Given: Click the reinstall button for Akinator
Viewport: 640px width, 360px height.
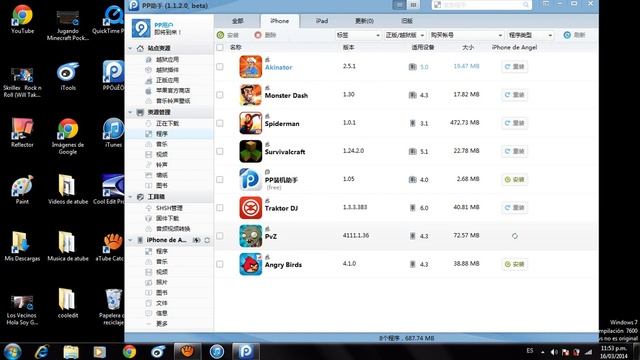Looking at the screenshot, I should click(514, 67).
